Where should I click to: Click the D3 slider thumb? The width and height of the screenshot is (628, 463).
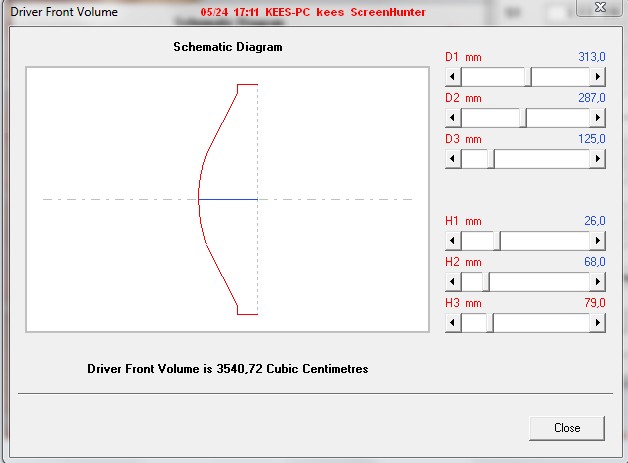click(x=491, y=159)
